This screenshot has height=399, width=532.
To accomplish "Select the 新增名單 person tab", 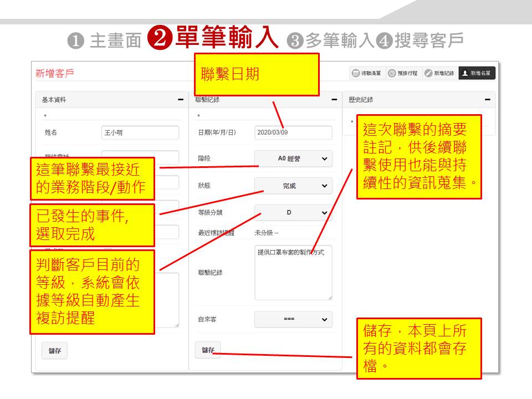I will [477, 73].
